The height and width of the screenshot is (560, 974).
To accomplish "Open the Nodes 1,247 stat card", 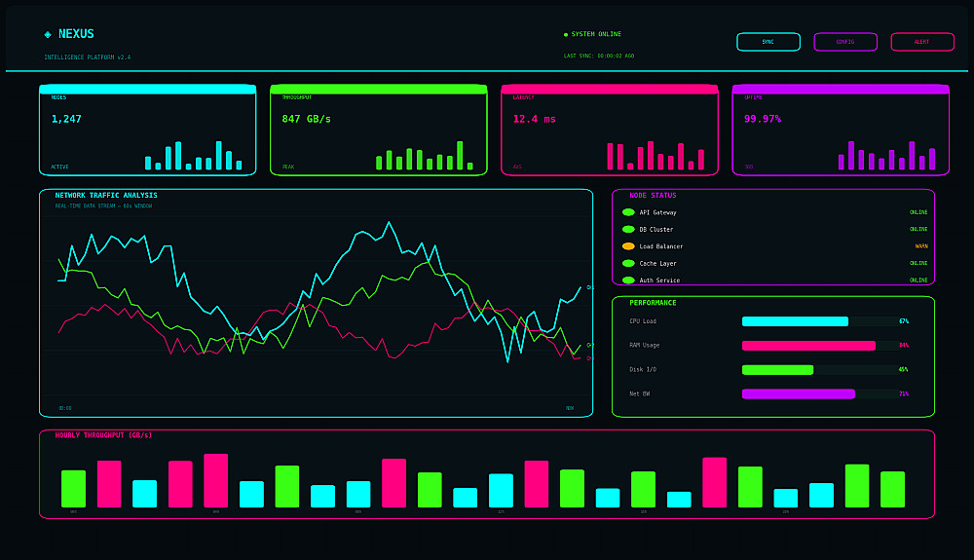I will [x=148, y=130].
